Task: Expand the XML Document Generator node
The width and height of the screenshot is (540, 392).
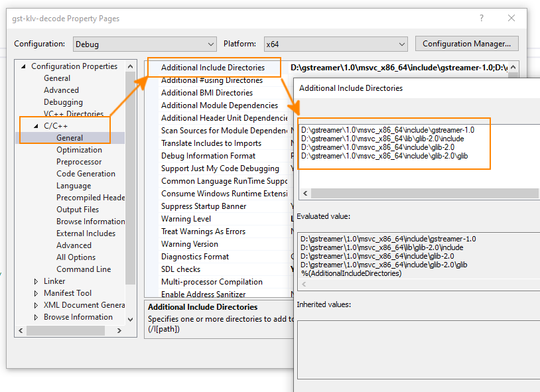Action: pos(36,305)
